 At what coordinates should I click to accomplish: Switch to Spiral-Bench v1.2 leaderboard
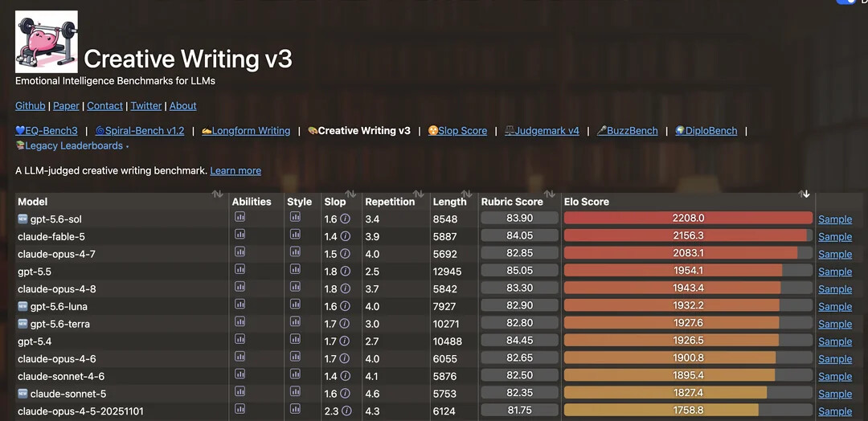(x=140, y=131)
